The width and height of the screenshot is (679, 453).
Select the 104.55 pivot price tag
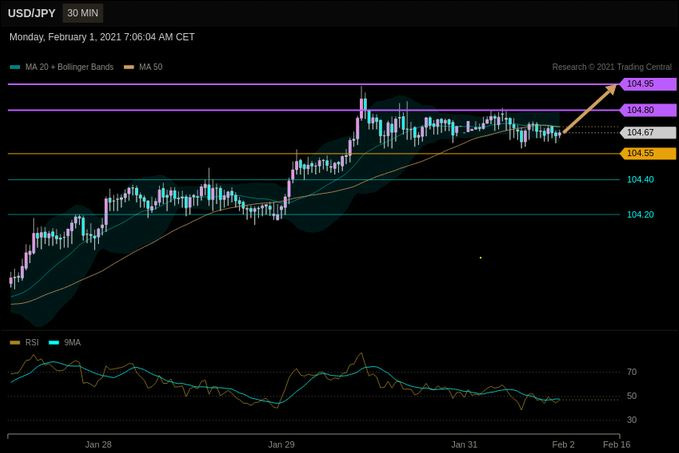[x=647, y=153]
